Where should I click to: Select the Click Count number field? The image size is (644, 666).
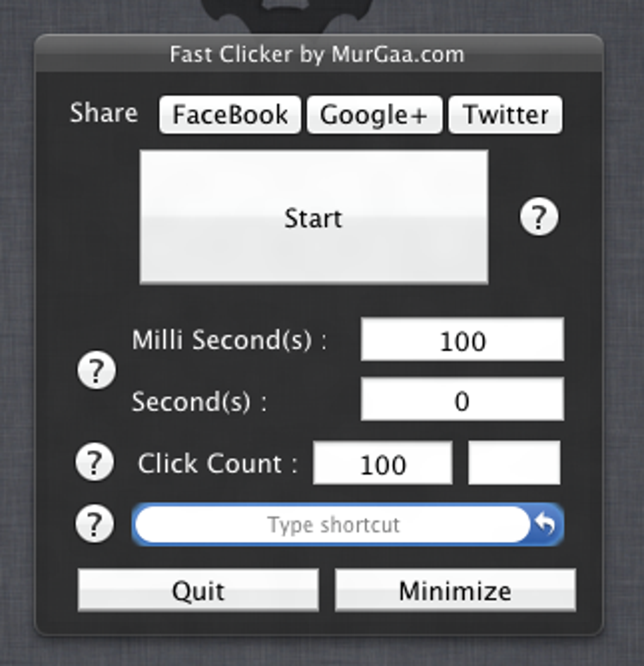tap(383, 463)
